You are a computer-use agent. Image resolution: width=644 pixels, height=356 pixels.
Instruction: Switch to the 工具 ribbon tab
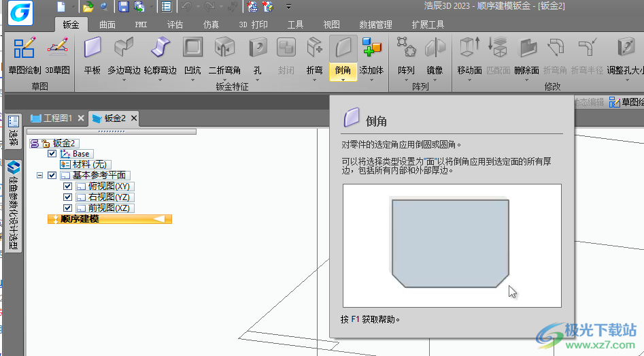[295, 25]
